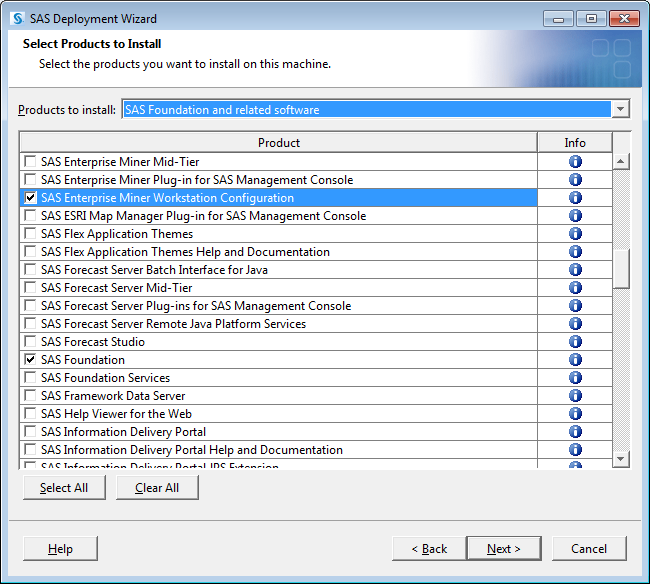The height and width of the screenshot is (584, 650).
Task: Open Help for this wizard page
Action: pyautogui.click(x=61, y=549)
